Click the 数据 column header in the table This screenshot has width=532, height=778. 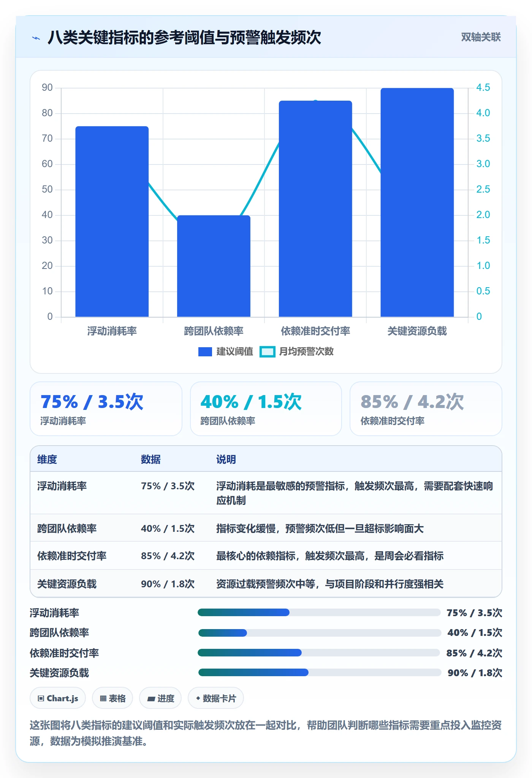151,460
